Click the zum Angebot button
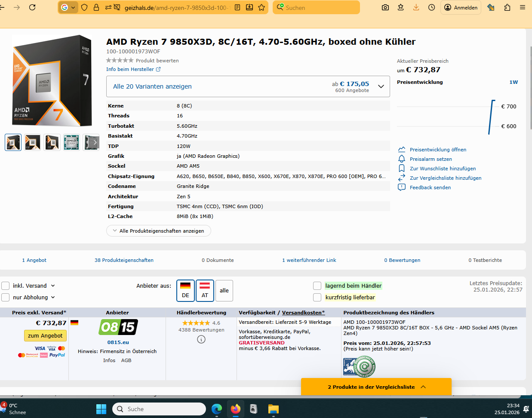532x418 pixels. (45, 335)
